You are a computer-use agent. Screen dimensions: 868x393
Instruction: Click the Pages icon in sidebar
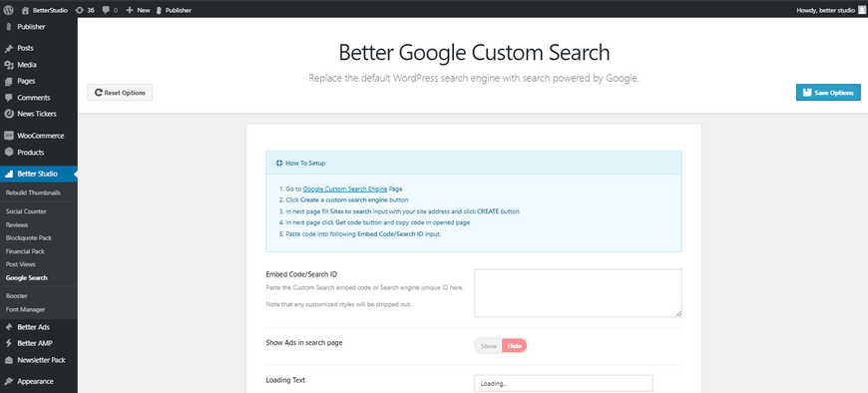pyautogui.click(x=8, y=81)
